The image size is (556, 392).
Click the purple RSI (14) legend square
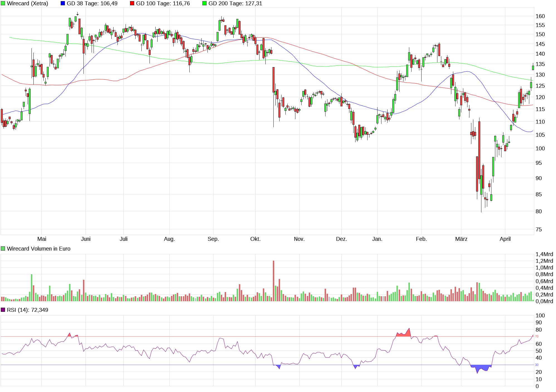click(x=3, y=310)
